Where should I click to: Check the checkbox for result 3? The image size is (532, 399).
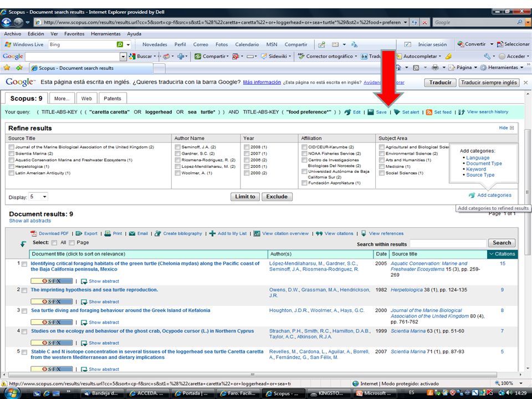[x=24, y=311]
